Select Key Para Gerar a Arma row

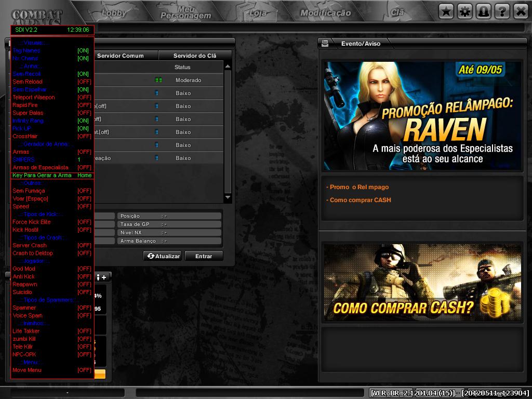(52, 176)
